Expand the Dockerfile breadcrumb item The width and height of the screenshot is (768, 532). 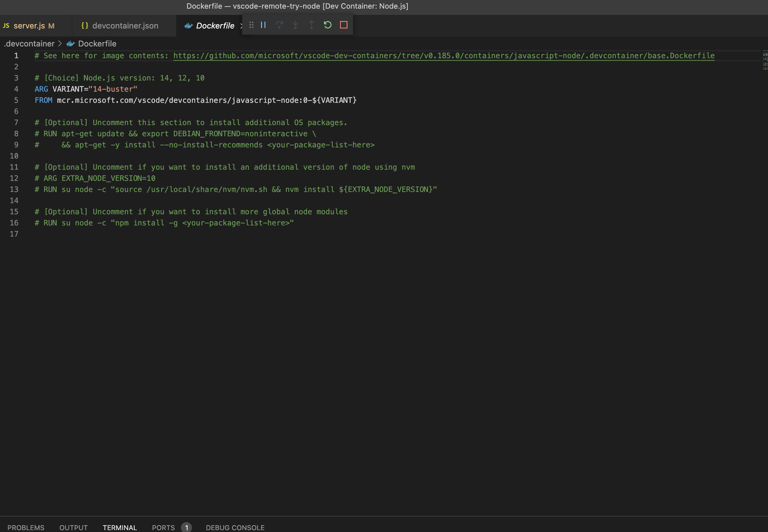click(97, 43)
